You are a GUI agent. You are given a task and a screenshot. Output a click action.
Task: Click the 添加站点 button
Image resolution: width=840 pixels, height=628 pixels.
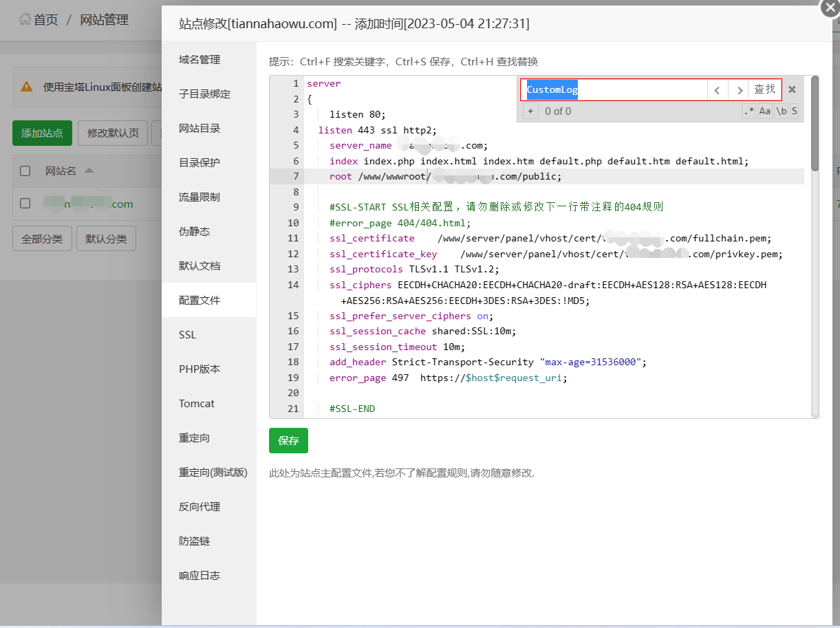pyautogui.click(x=42, y=133)
